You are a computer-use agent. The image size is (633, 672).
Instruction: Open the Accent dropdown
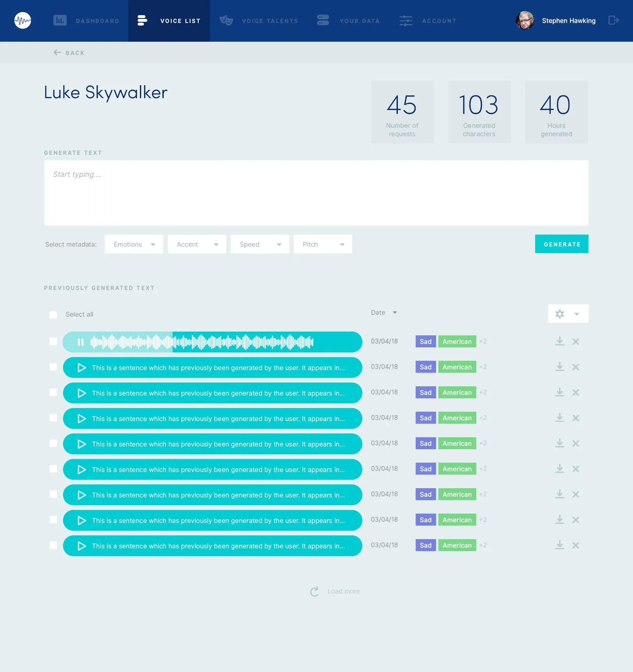tap(197, 244)
